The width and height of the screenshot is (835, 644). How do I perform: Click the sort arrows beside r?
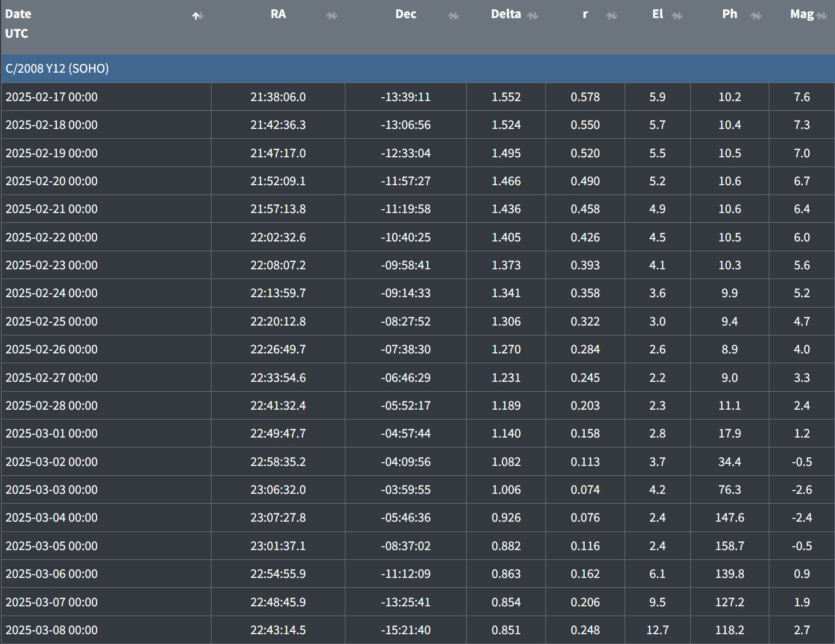coord(611,16)
